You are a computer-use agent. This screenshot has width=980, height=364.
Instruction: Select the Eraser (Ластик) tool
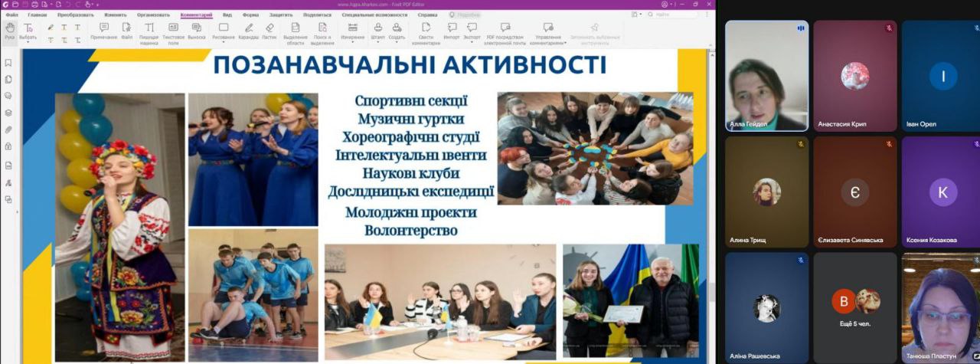[269, 31]
